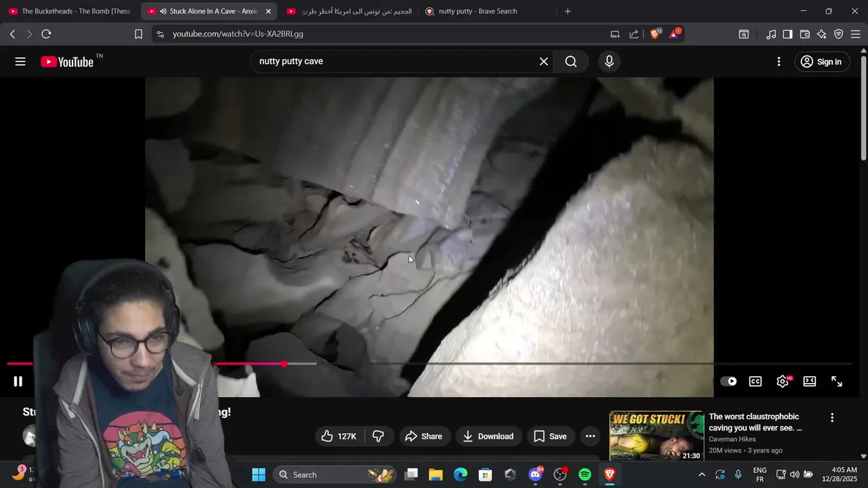Download the video
The width and height of the screenshot is (868, 488).
point(488,436)
